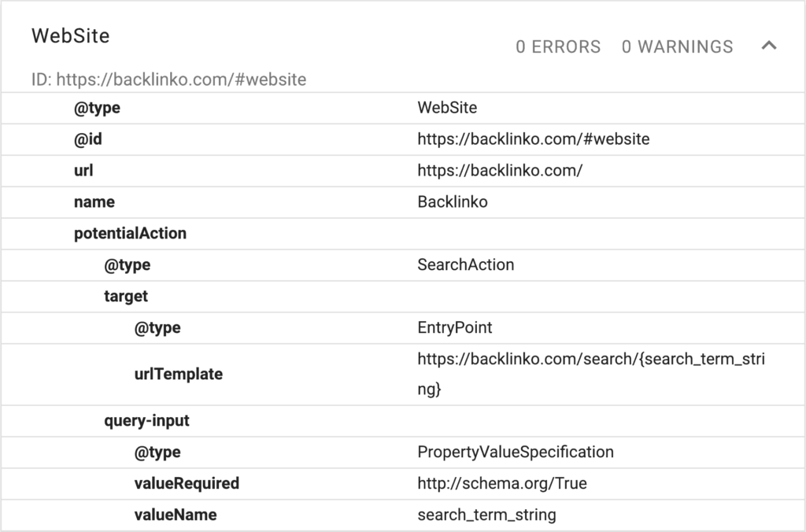
Task: Click the ID https://backlinko.com/#website text
Action: (x=168, y=79)
